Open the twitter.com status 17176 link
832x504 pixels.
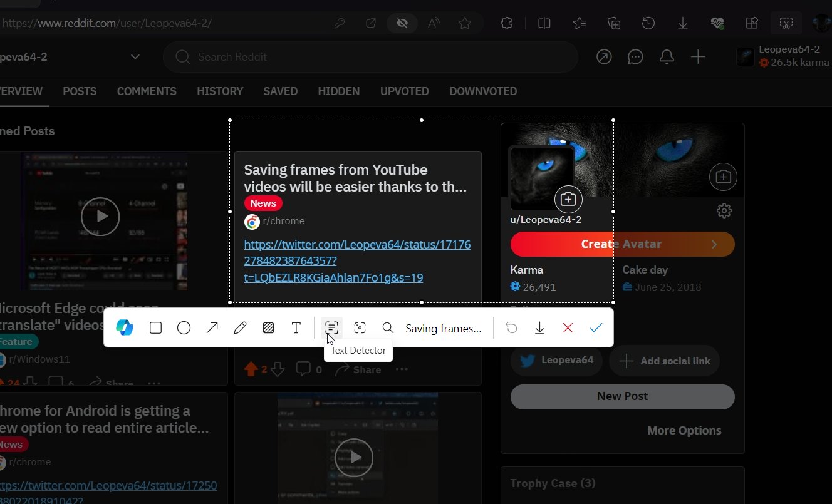[357, 261]
